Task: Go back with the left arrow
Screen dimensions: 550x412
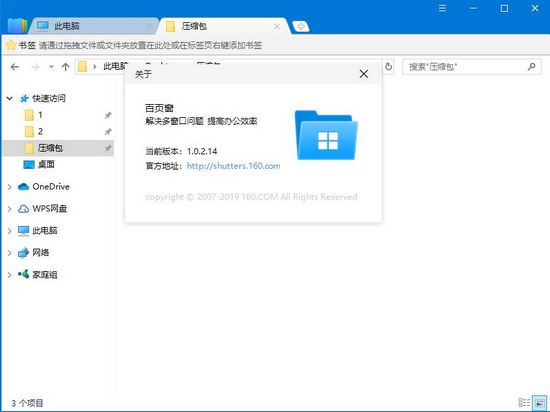Action: (14, 67)
